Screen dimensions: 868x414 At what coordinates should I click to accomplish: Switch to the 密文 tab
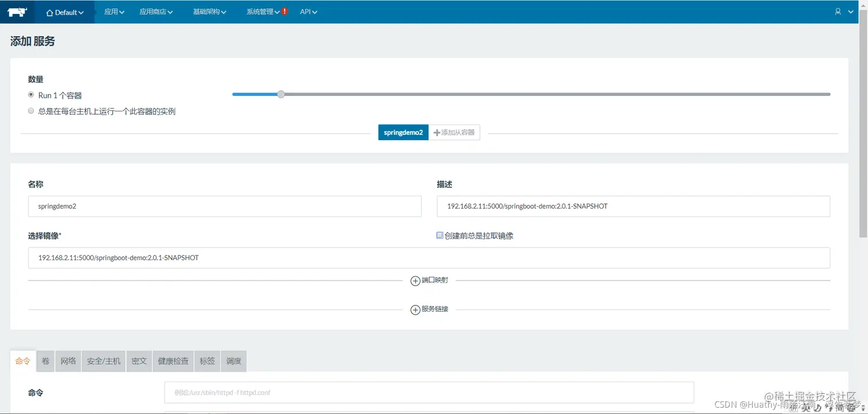point(139,361)
